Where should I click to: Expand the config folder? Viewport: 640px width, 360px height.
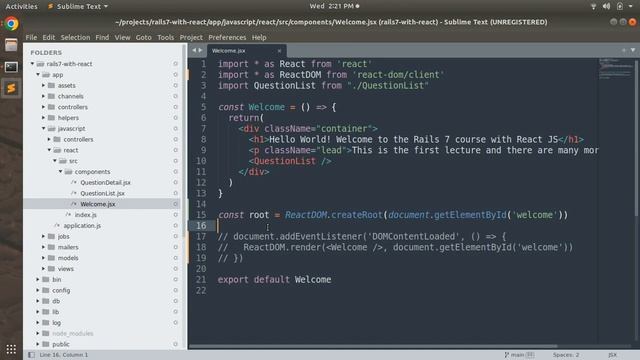coord(38,290)
